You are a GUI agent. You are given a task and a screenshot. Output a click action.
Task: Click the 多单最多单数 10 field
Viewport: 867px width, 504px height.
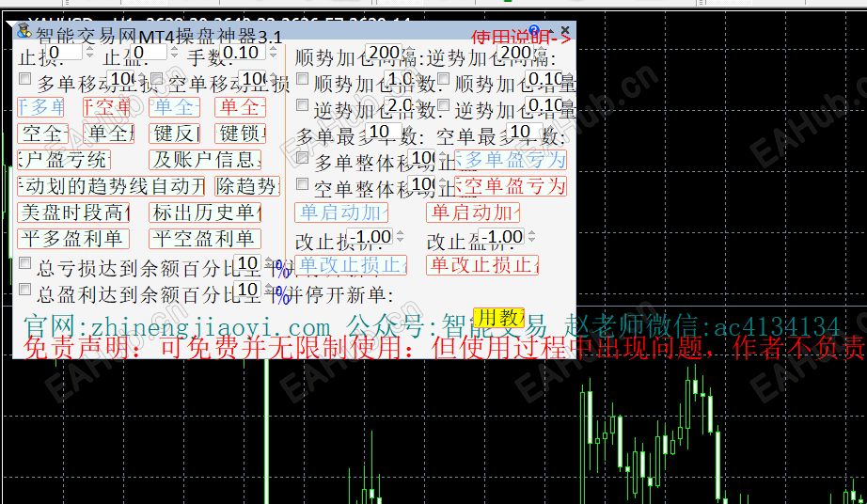[x=385, y=131]
